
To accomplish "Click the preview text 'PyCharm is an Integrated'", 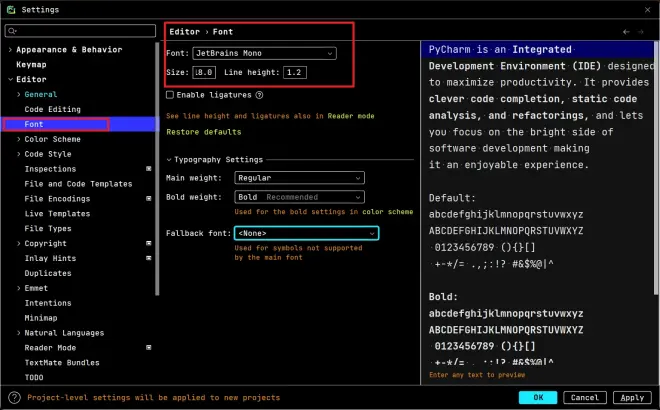I will tap(500, 50).
